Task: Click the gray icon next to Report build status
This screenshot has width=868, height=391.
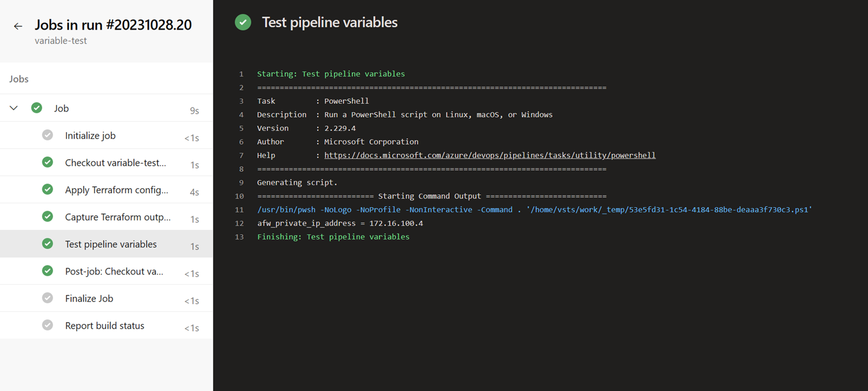Action: pyautogui.click(x=47, y=325)
